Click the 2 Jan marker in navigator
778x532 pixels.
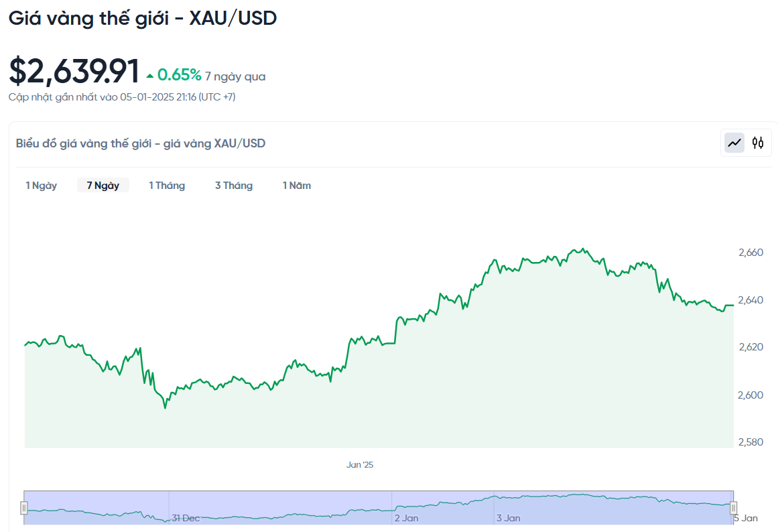pos(407,518)
